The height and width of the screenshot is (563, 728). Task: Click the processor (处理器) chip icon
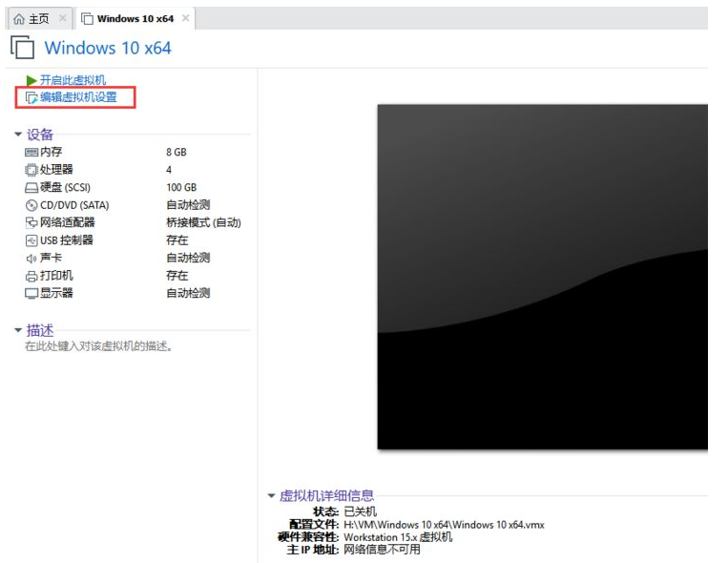(31, 170)
